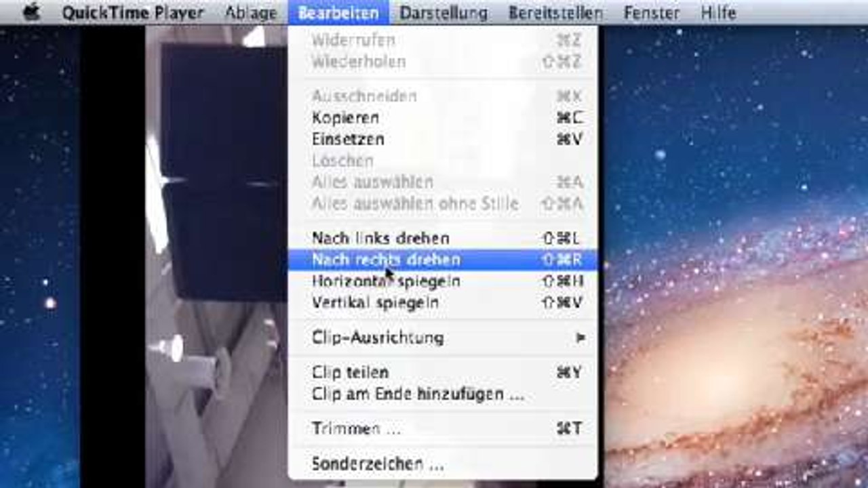The height and width of the screenshot is (488, 868).
Task: Open the Bereitstellen menu
Action: [555, 13]
